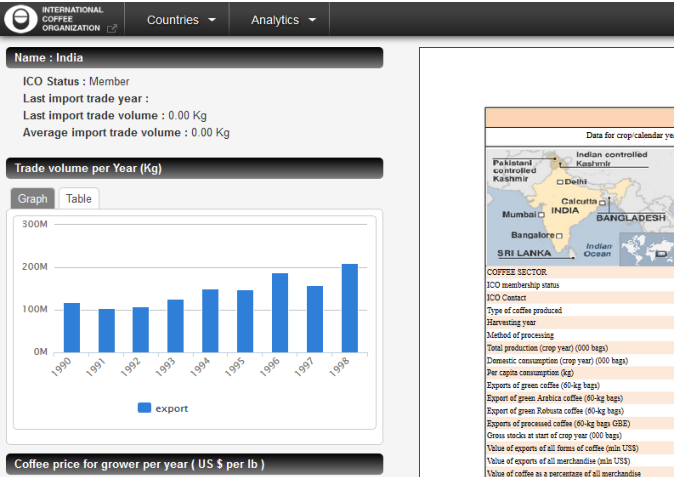Click the COFFEE SECTOR row
The image size is (675, 477).
point(580,272)
